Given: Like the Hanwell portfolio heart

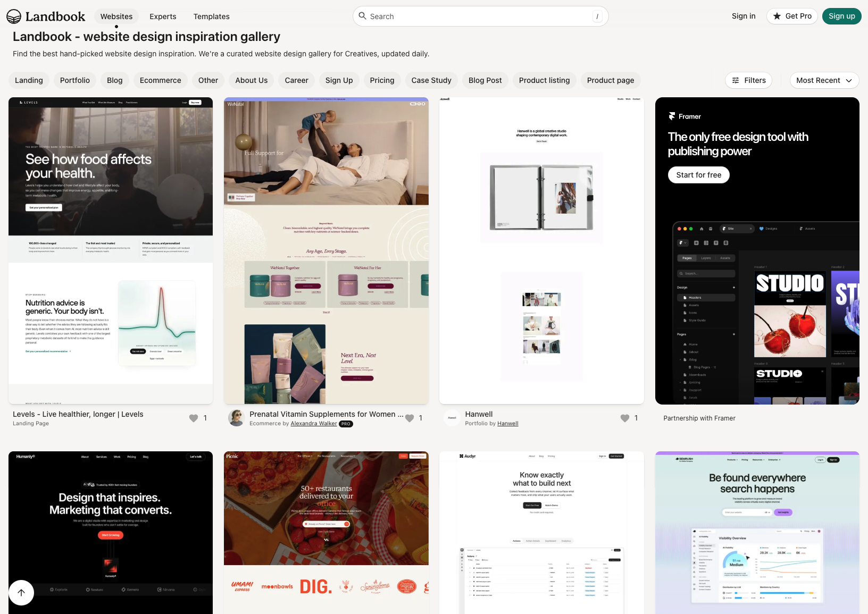Looking at the screenshot, I should coord(625,418).
